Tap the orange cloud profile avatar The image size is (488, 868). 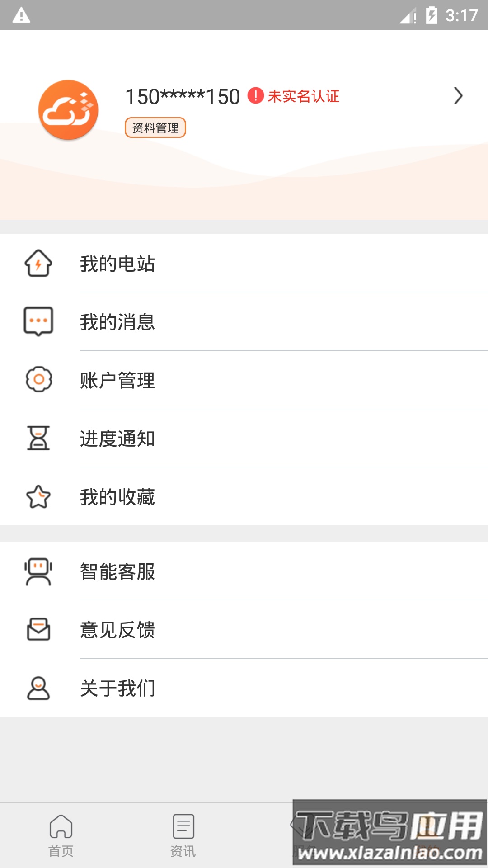(x=68, y=110)
